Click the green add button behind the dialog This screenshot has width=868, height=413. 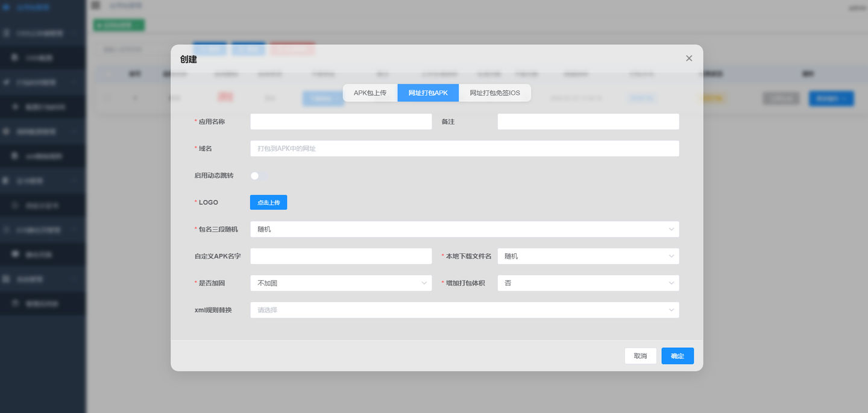[x=119, y=25]
